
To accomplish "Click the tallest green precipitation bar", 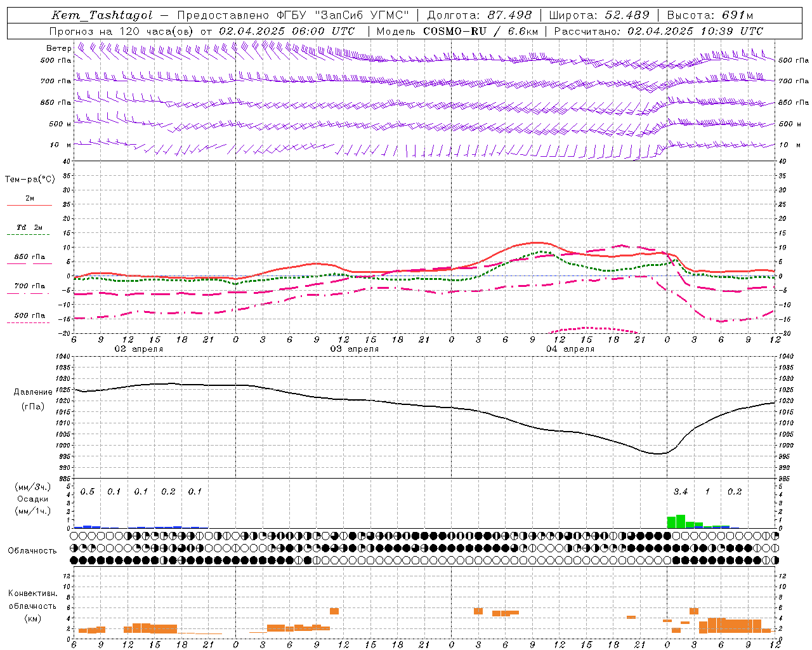I will pyautogui.click(x=681, y=521).
